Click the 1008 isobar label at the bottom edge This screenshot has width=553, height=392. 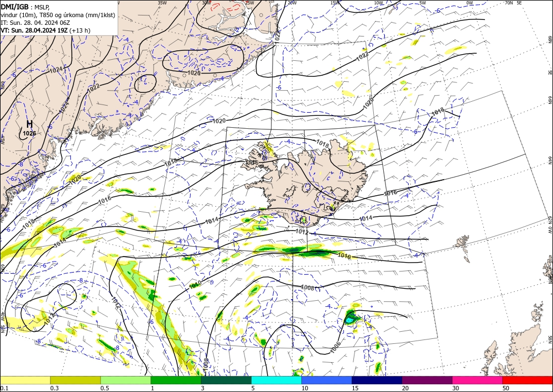pos(206,364)
